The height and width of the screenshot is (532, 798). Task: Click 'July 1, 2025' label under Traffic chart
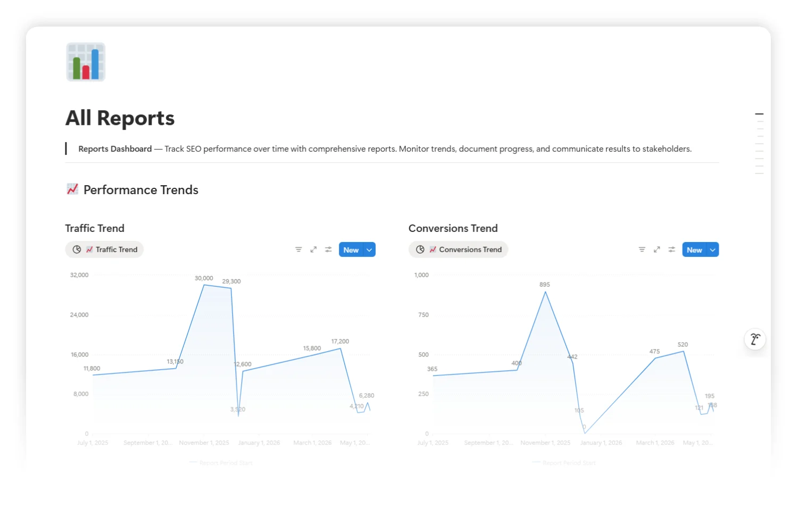pos(93,443)
